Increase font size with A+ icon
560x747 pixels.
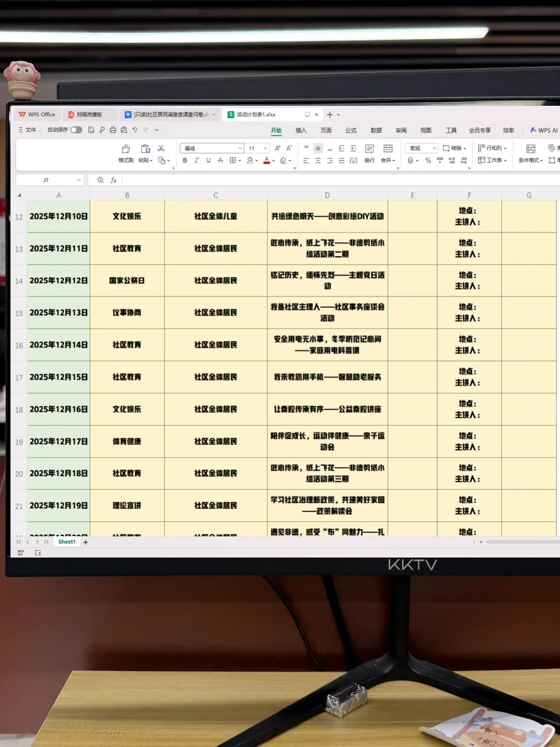coord(278,148)
